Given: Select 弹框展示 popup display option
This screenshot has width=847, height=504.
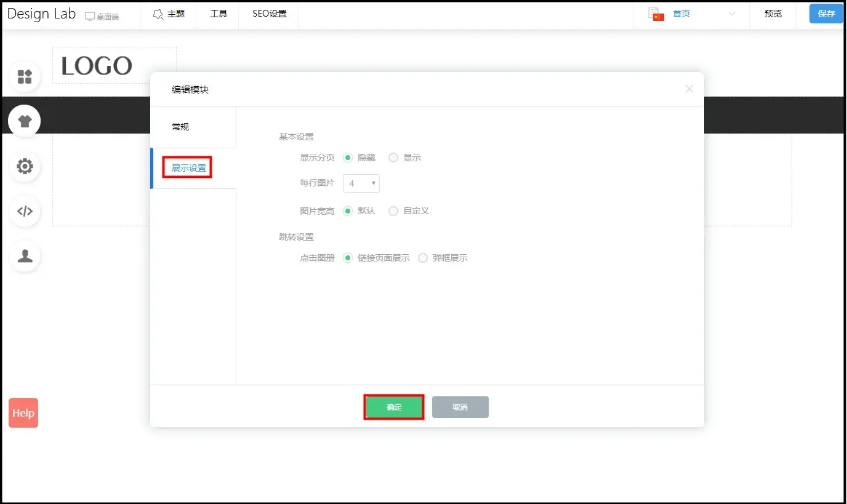Looking at the screenshot, I should click(423, 258).
